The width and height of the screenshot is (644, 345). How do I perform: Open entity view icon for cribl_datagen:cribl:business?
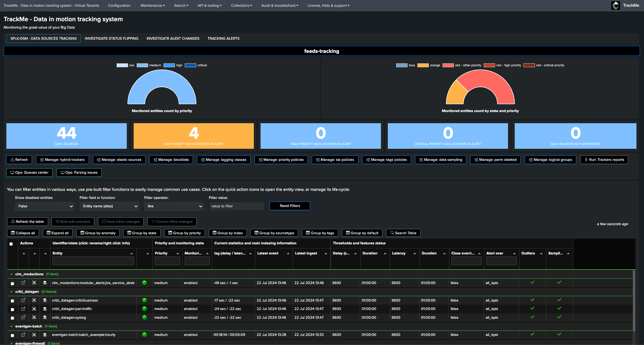[23, 300]
